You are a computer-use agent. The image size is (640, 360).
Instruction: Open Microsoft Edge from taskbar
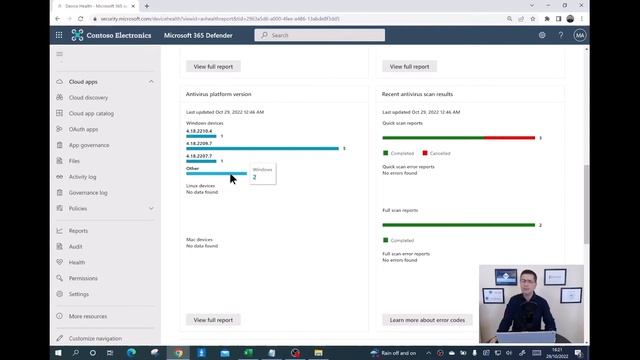[131, 353]
